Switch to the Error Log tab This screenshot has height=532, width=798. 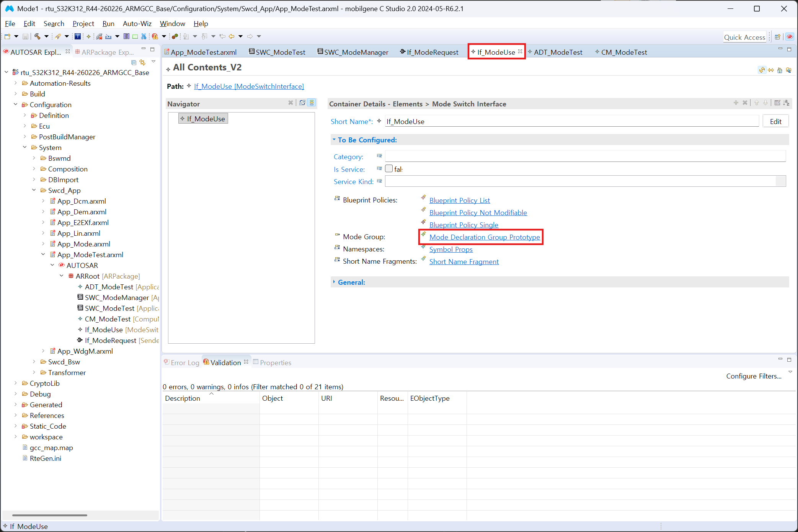pyautogui.click(x=181, y=362)
